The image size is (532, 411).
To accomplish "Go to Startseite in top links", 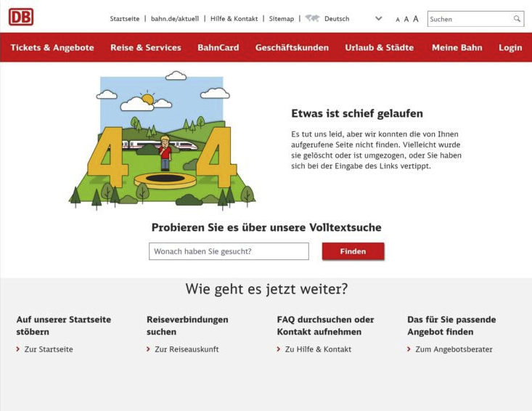I will pyautogui.click(x=125, y=19).
